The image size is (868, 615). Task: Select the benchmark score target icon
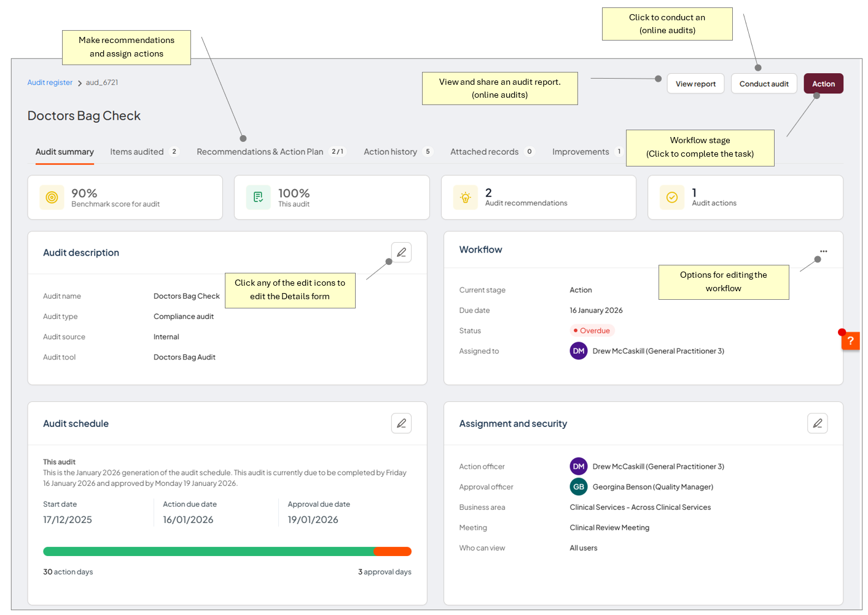point(52,197)
